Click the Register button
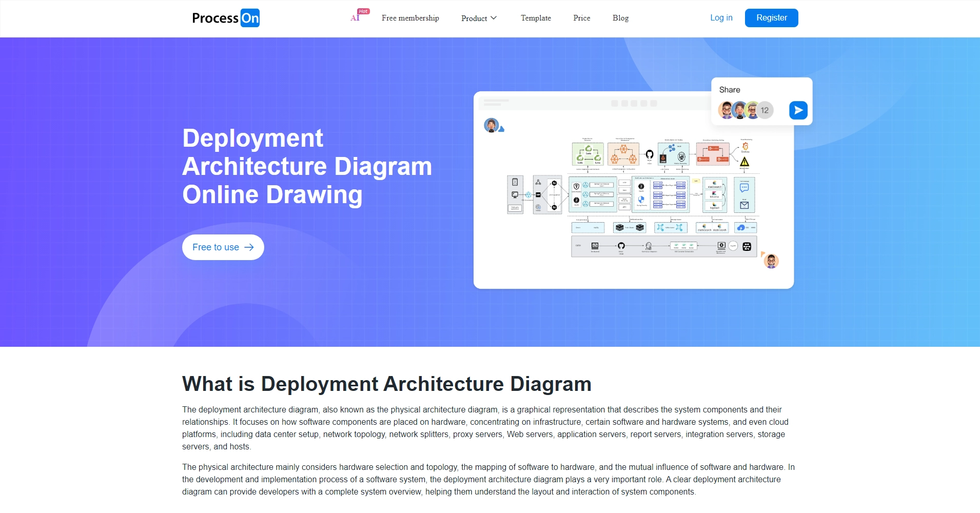The height and width of the screenshot is (513, 980). (x=772, y=18)
